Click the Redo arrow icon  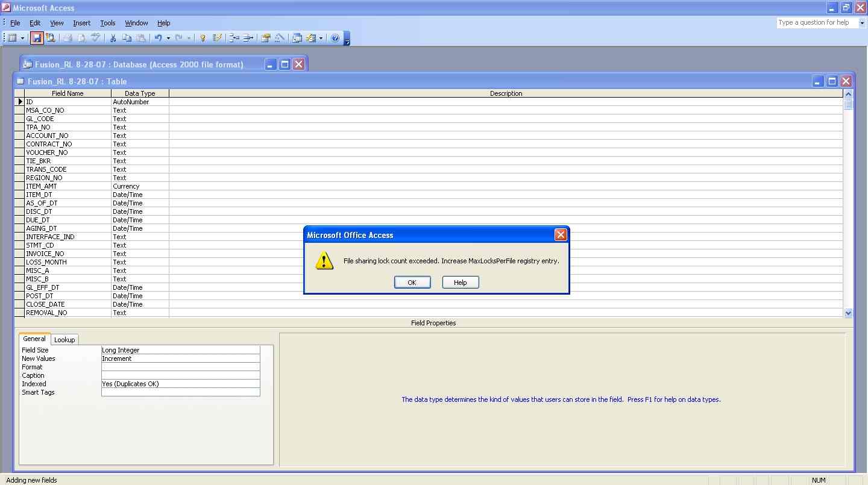[178, 38]
